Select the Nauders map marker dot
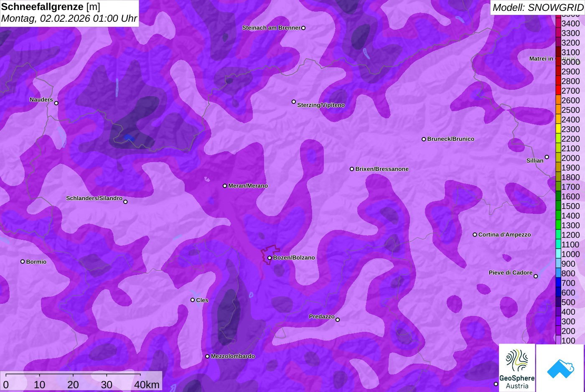 (x=56, y=103)
